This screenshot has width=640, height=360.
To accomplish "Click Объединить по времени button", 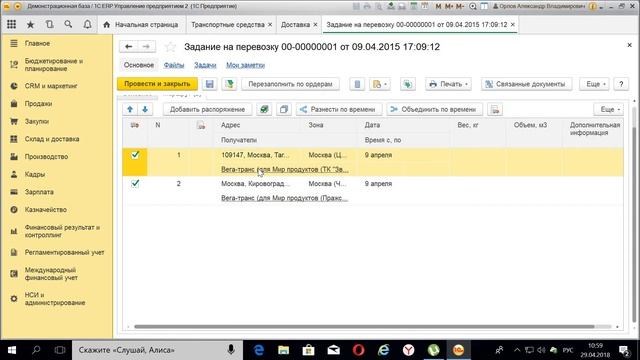I will (x=434, y=109).
